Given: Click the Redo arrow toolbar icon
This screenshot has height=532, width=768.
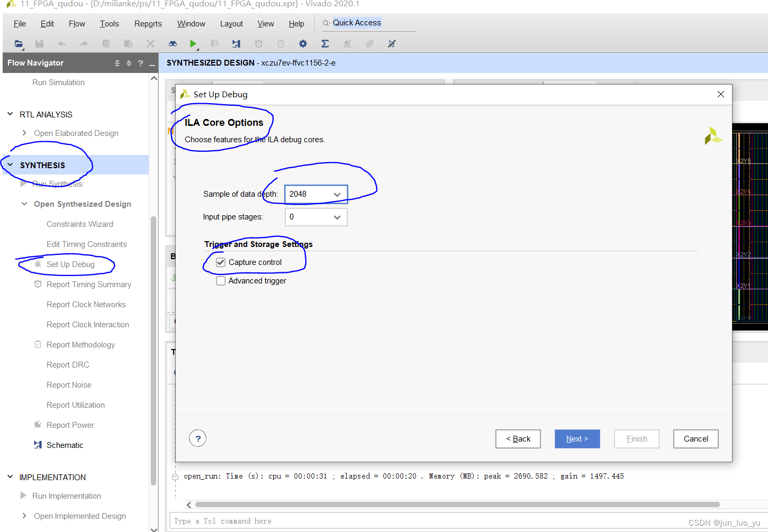Looking at the screenshot, I should coord(84,44).
